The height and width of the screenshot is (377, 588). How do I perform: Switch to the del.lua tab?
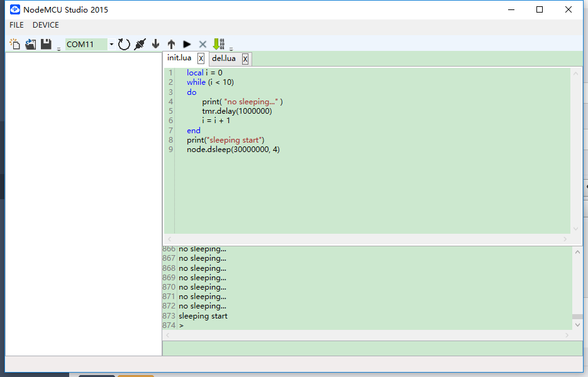click(224, 58)
